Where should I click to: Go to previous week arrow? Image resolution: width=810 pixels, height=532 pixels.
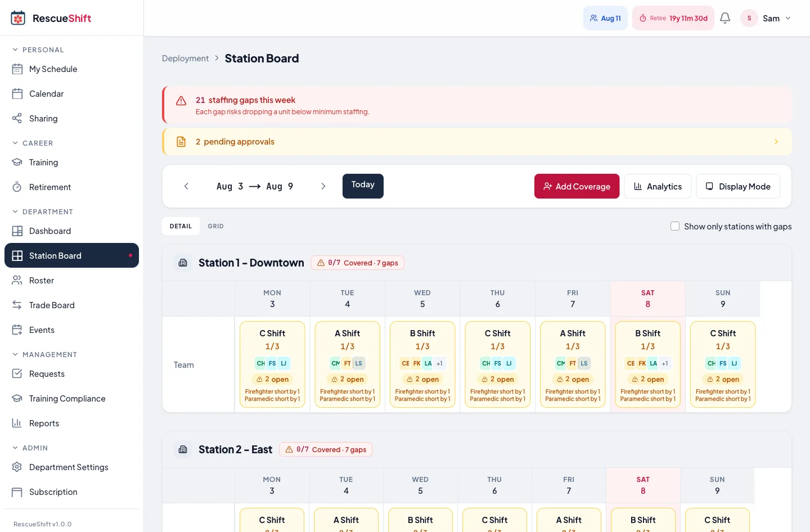[186, 186]
